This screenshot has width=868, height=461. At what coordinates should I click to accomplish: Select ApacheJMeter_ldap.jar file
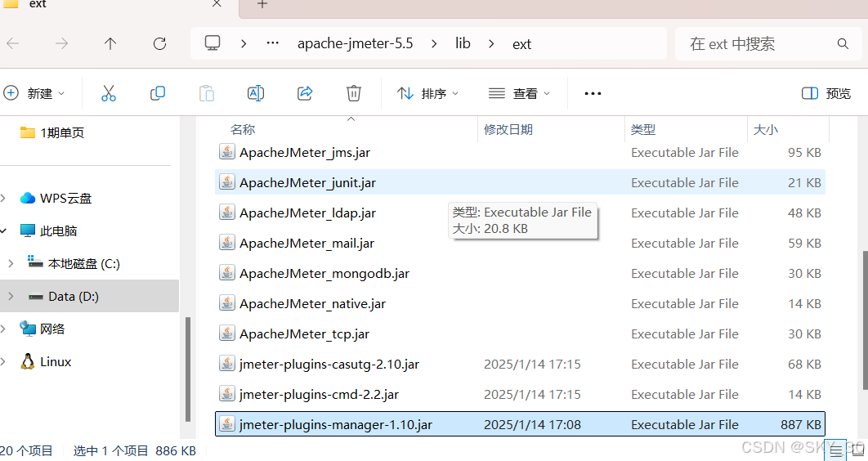(520, 213)
